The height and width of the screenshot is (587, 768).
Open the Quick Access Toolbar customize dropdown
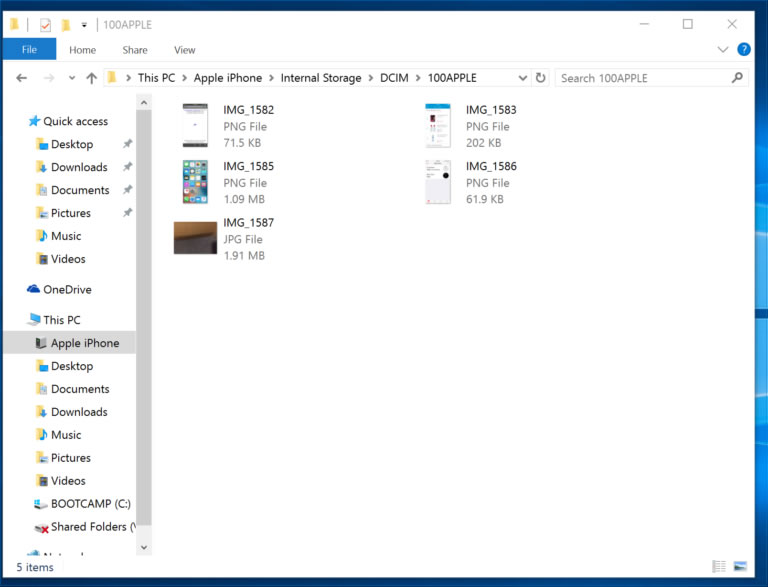[x=84, y=24]
